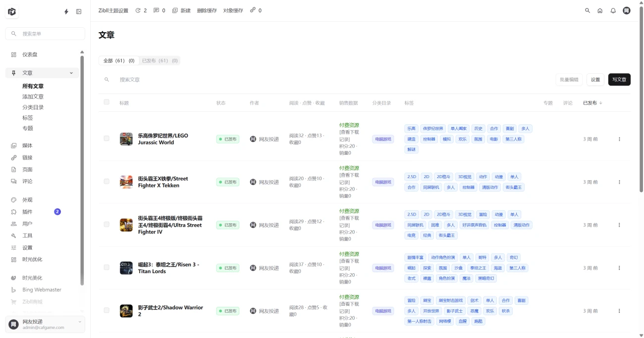Click the 写文章 button
Screen dimensions: 644x338
[619, 80]
